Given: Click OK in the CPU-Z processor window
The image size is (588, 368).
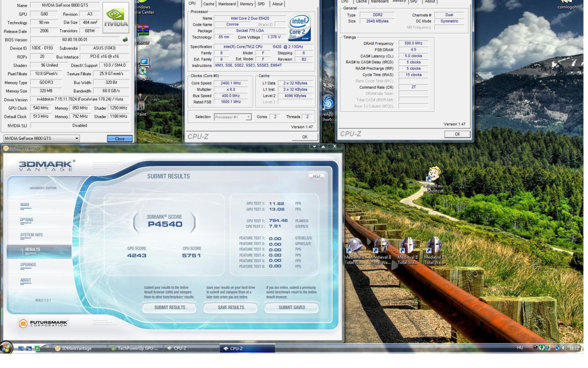Looking at the screenshot, I should point(305,137).
